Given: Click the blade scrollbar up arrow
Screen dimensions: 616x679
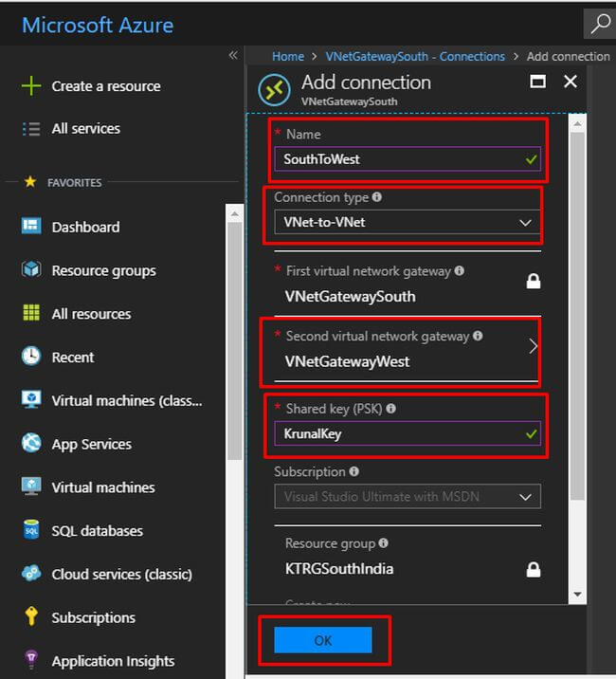Looking at the screenshot, I should tap(577, 124).
